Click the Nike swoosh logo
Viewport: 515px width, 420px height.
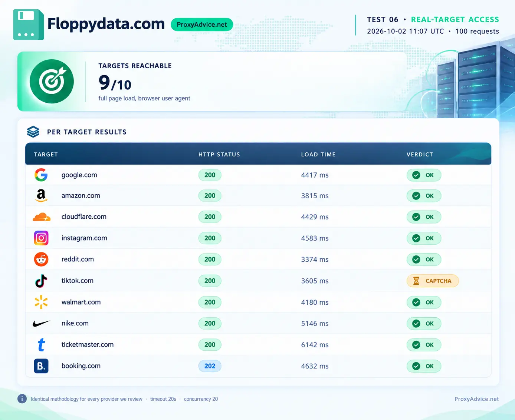coord(41,324)
